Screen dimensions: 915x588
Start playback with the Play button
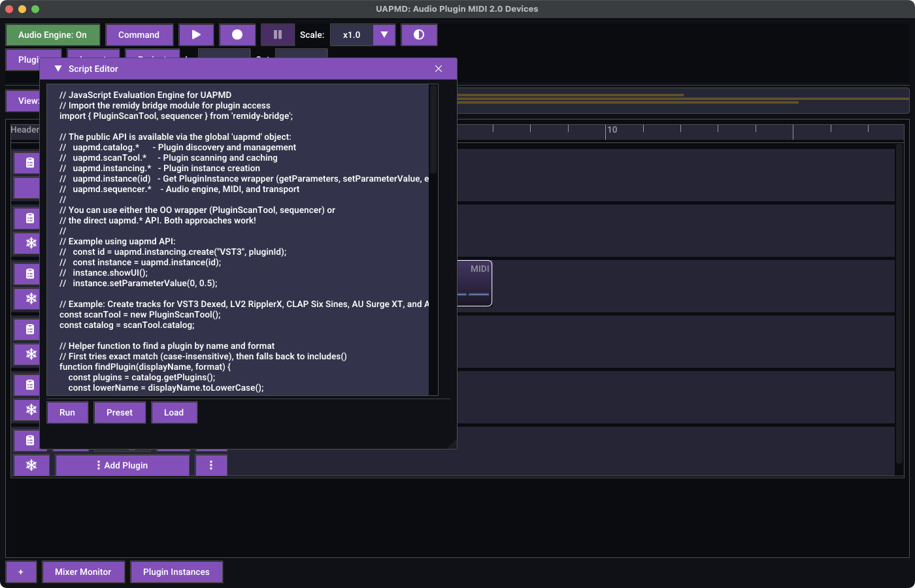[x=196, y=35]
